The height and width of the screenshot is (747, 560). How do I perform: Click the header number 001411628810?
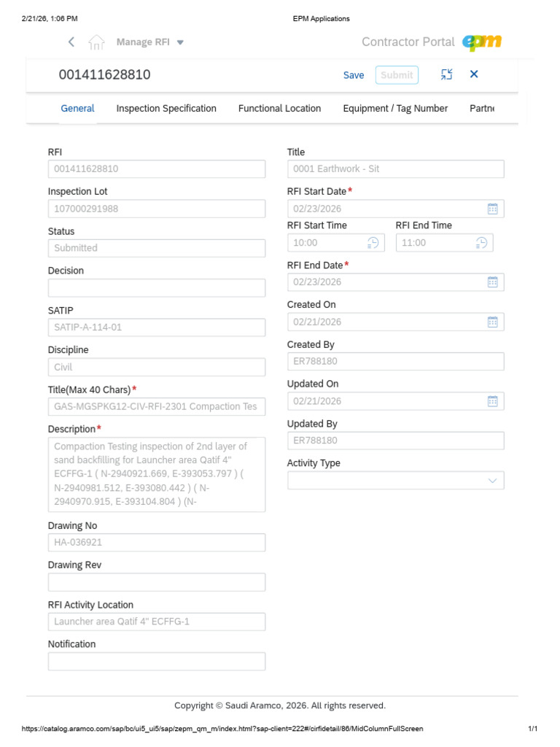coord(105,75)
